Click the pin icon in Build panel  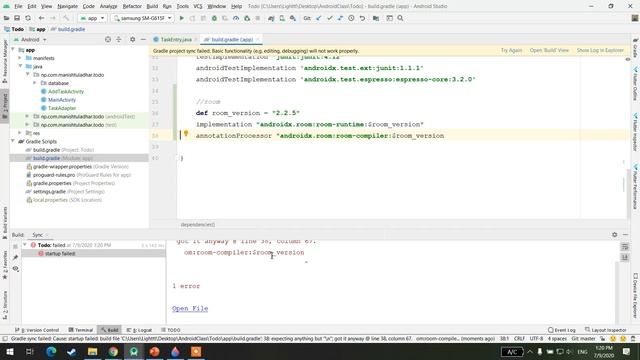[x=15, y=257]
